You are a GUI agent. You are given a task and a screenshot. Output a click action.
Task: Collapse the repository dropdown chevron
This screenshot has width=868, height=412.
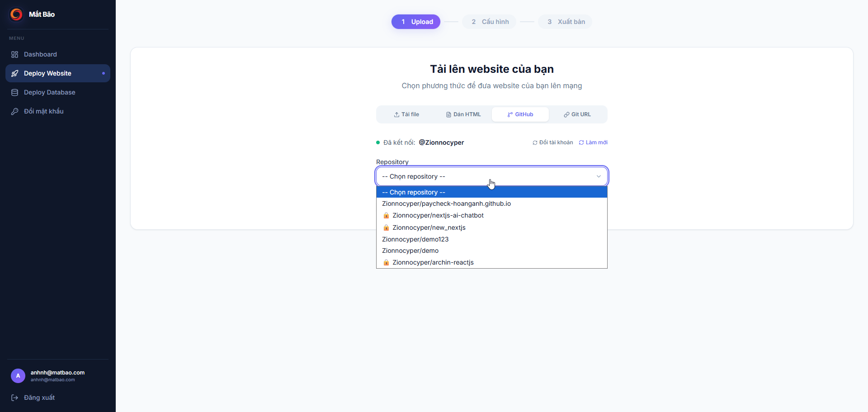pos(599,176)
